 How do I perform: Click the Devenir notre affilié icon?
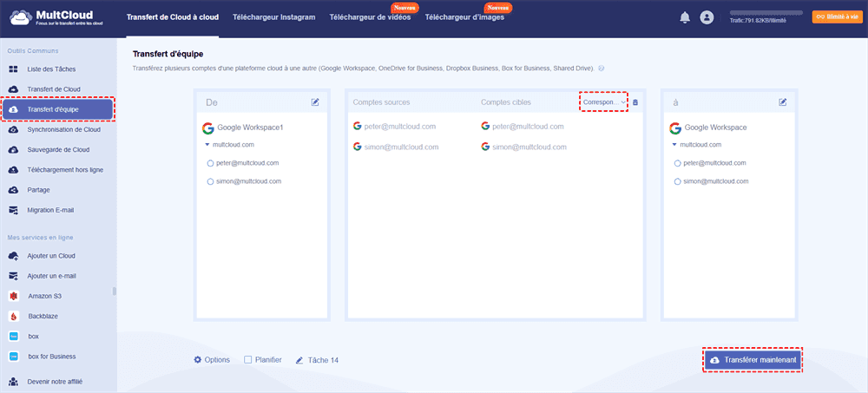(13, 382)
